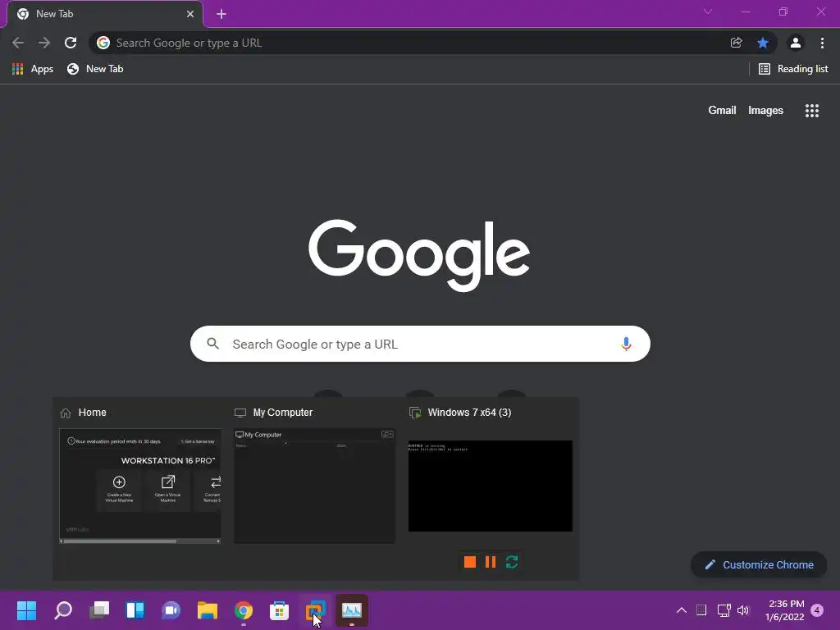The height and width of the screenshot is (630, 840).
Task: Open the Chrome profile avatar
Action: click(x=796, y=43)
